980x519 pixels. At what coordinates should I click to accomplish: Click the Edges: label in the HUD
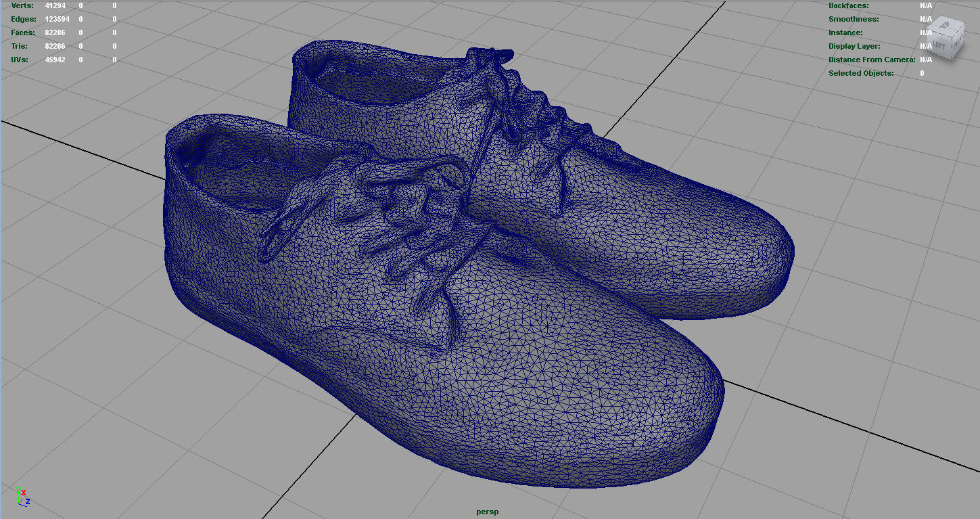pyautogui.click(x=23, y=19)
